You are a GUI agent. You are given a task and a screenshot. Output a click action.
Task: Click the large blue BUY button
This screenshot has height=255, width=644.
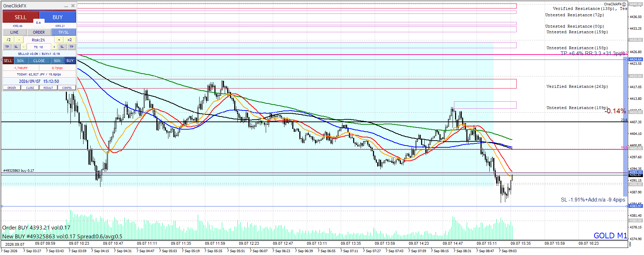58,17
